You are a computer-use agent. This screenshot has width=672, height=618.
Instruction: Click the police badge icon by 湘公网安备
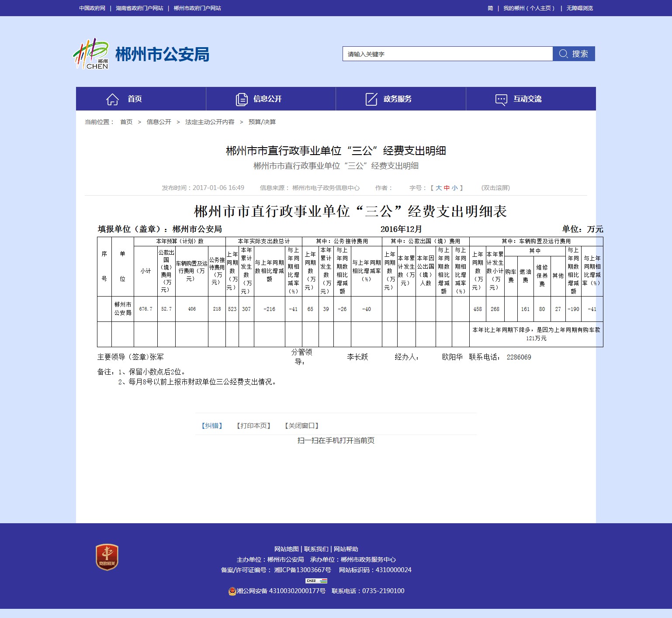(x=232, y=591)
